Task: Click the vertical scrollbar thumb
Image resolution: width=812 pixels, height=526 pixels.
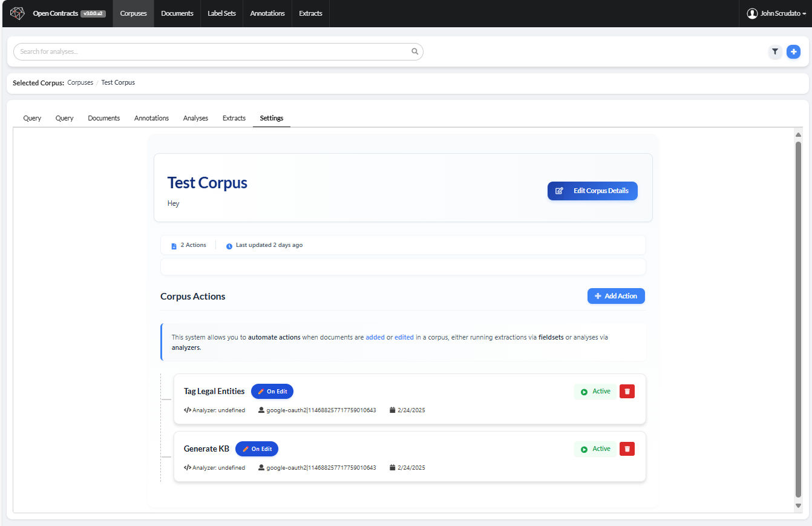Action: (798, 320)
